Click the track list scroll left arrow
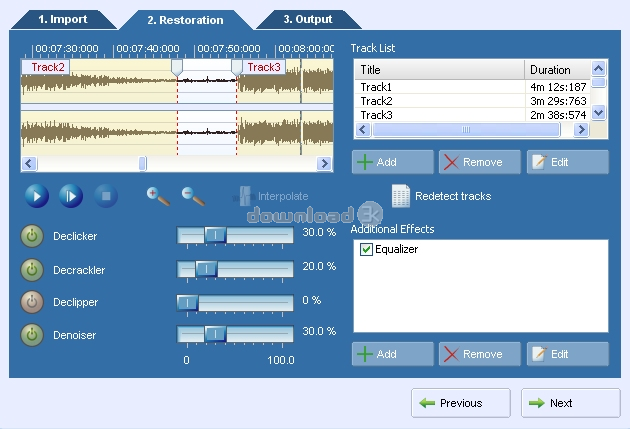Image resolution: width=630 pixels, height=429 pixels. 363,130
